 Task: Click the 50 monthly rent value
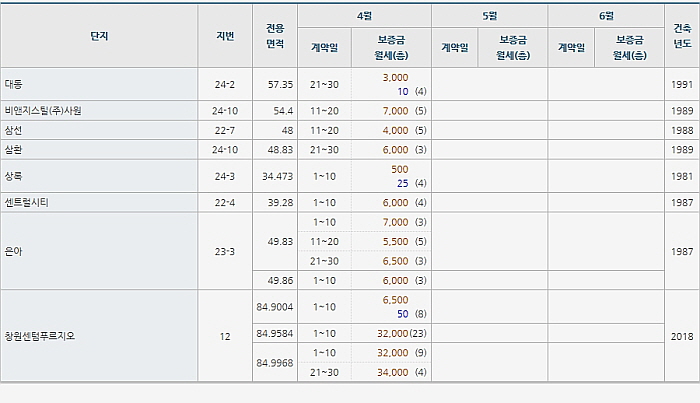click(x=403, y=314)
